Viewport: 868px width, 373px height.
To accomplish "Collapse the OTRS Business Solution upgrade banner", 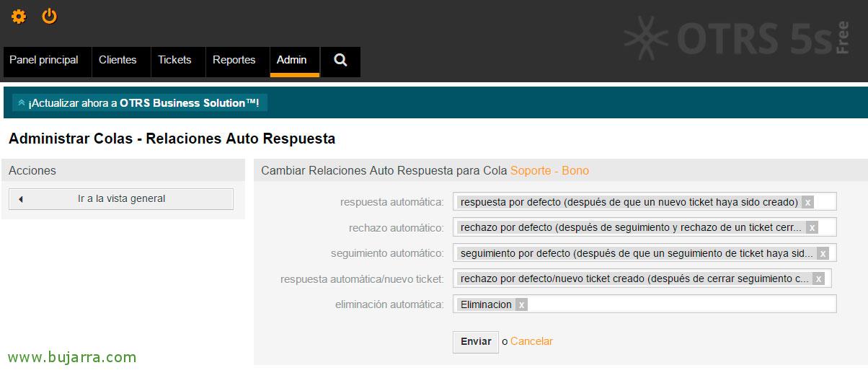I will pos(22,103).
